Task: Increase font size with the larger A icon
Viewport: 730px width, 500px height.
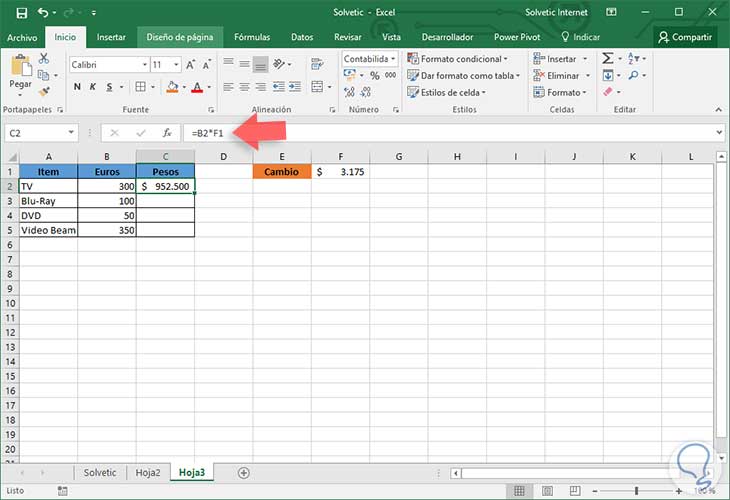Action: point(190,65)
